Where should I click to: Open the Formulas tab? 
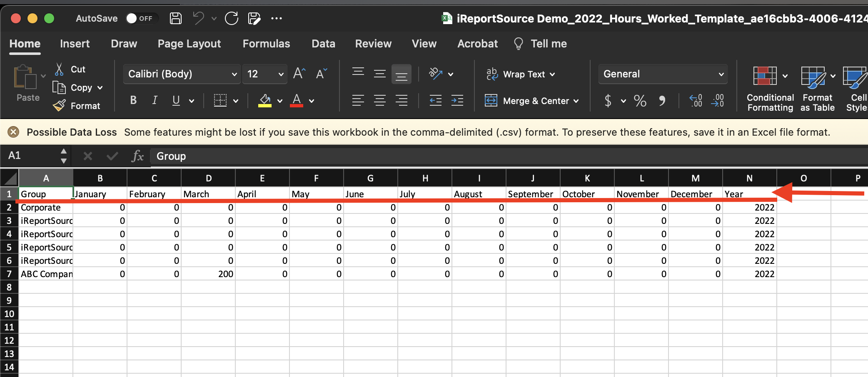(x=267, y=44)
